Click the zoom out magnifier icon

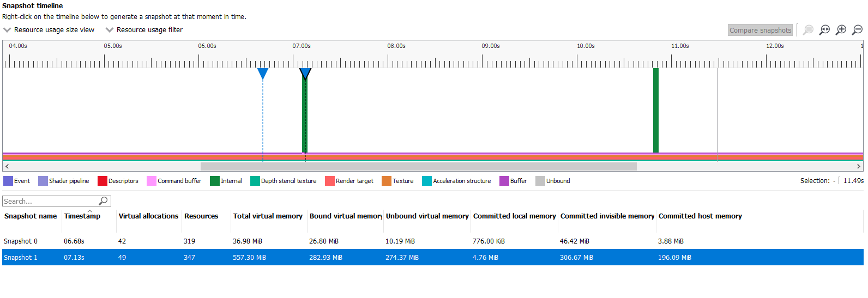coord(858,30)
